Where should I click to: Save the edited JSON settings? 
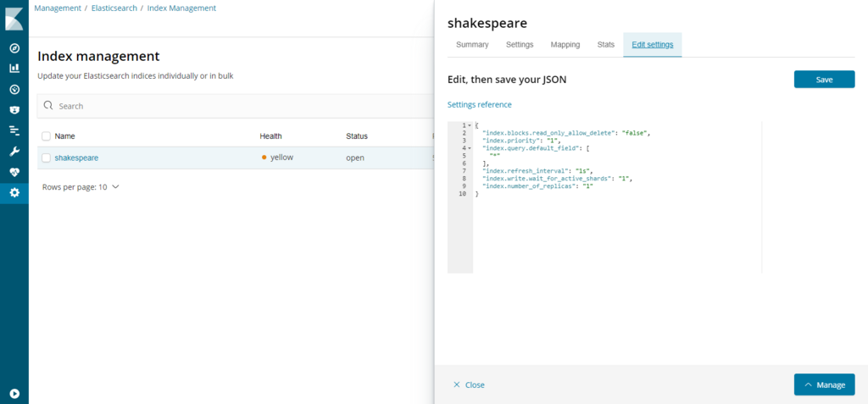tap(824, 79)
